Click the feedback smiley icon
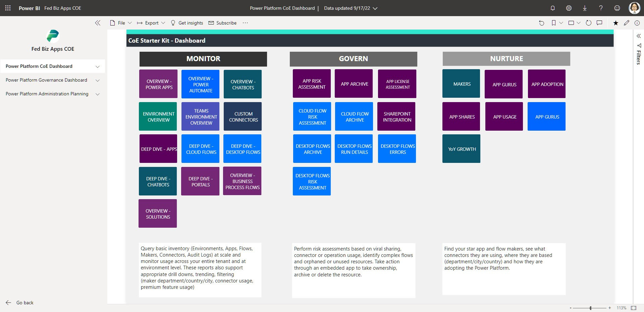 pyautogui.click(x=617, y=8)
